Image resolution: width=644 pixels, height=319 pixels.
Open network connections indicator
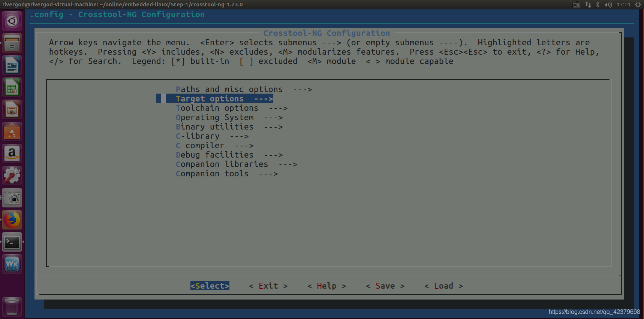coord(588,4)
